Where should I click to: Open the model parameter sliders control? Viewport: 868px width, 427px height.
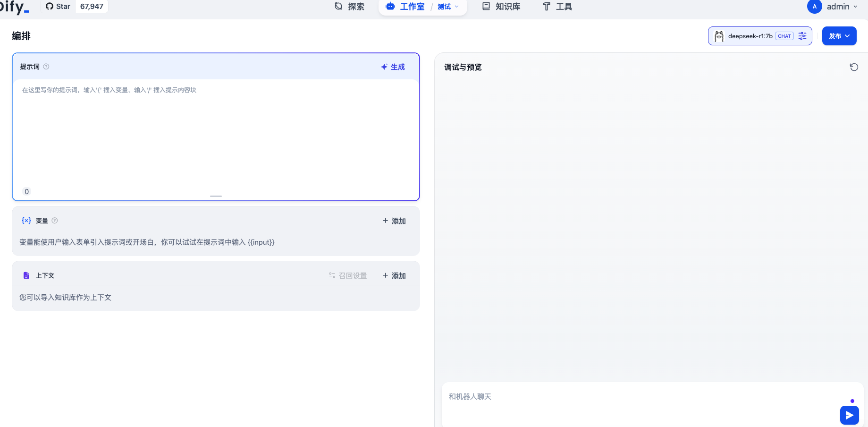802,35
